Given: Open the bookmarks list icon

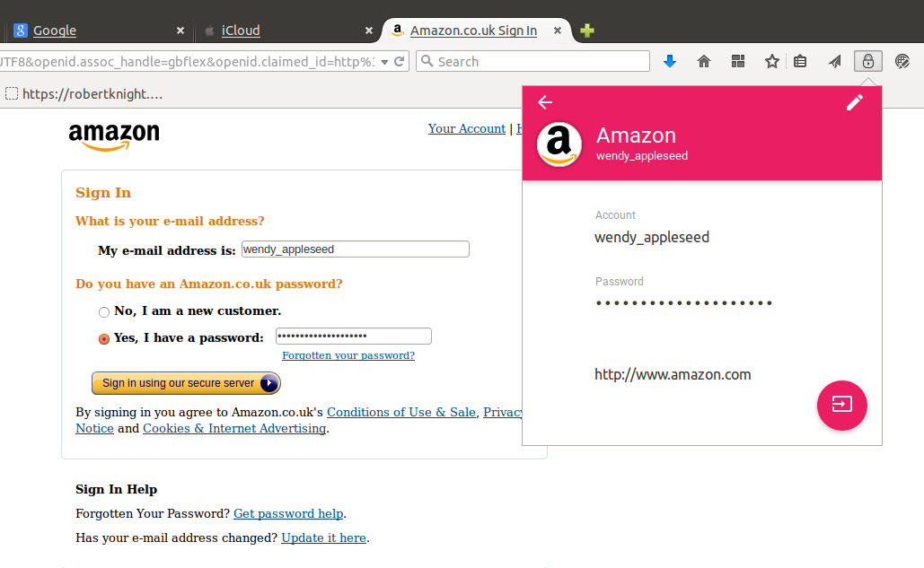Looking at the screenshot, I should click(800, 61).
